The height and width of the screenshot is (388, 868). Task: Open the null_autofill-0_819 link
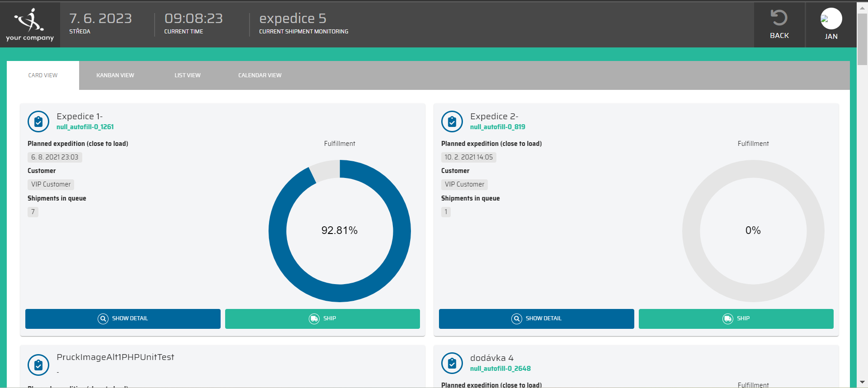pos(498,127)
